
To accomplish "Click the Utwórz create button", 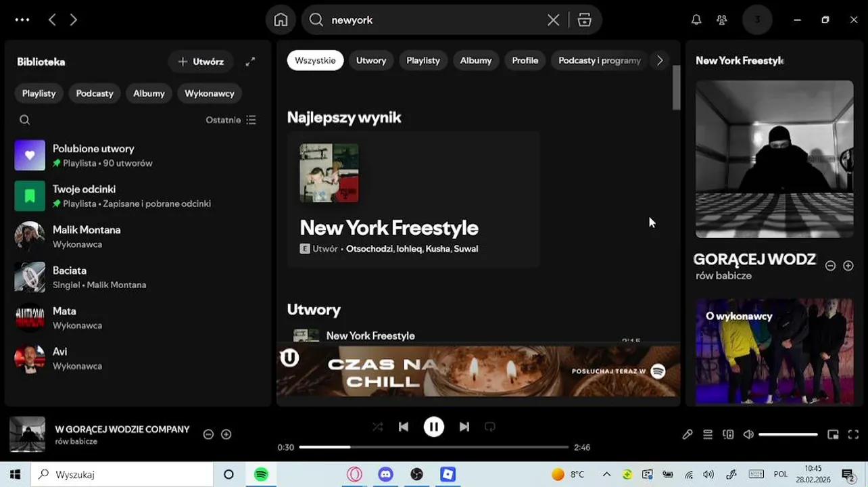I will tap(201, 62).
